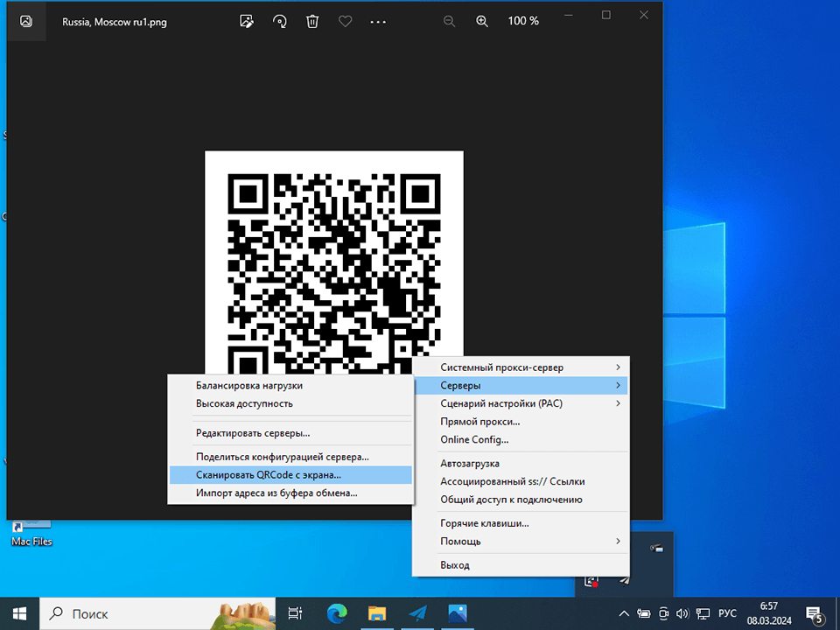Image resolution: width=840 pixels, height=630 pixels.
Task: Open the three-dots more options menu
Action: 378,22
